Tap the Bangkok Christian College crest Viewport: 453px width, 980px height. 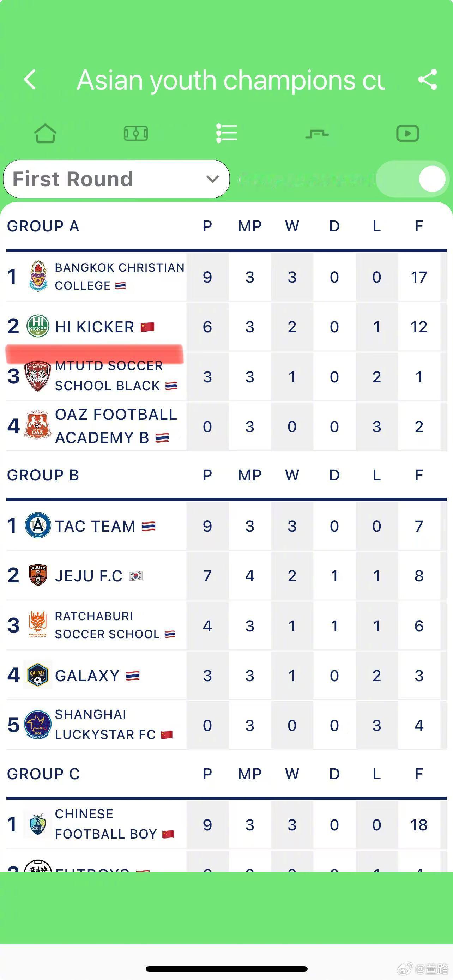(38, 276)
